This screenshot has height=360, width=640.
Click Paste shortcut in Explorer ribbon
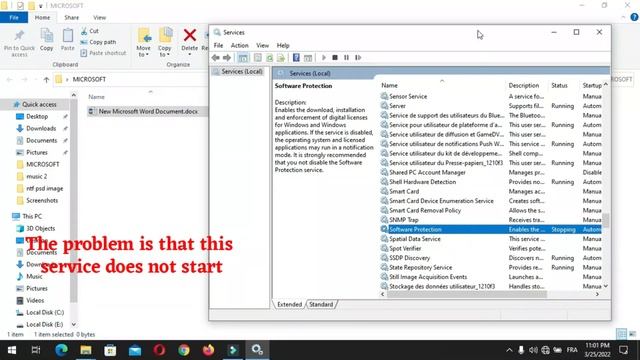tap(103, 53)
